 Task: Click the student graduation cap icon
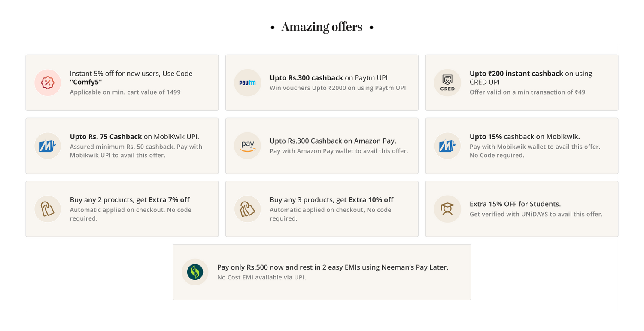coord(447,209)
